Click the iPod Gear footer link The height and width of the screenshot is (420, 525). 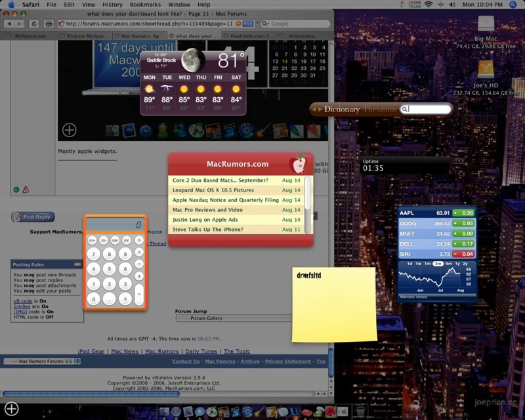point(91,351)
